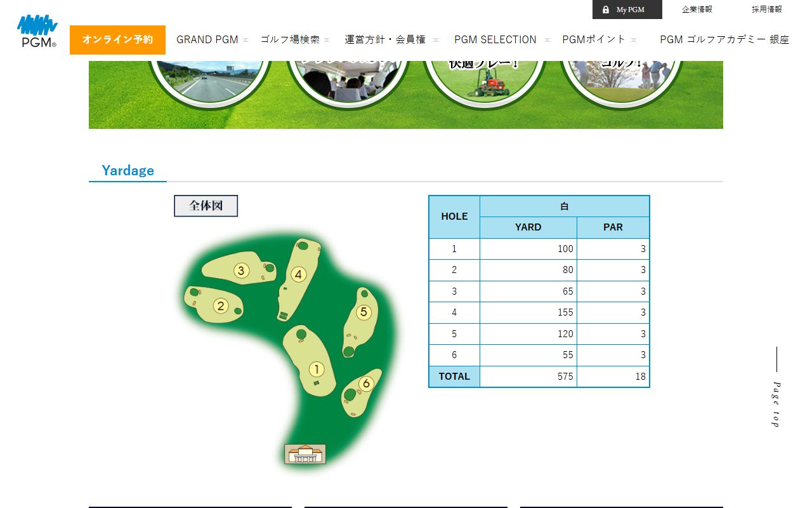Click the YARD column header
The width and height of the screenshot is (812, 508).
(x=528, y=227)
